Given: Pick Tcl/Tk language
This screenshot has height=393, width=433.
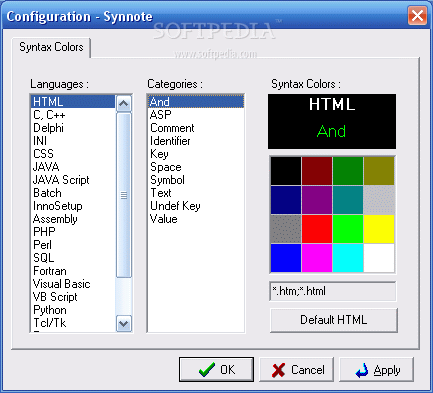Looking at the screenshot, I should click(73, 323).
